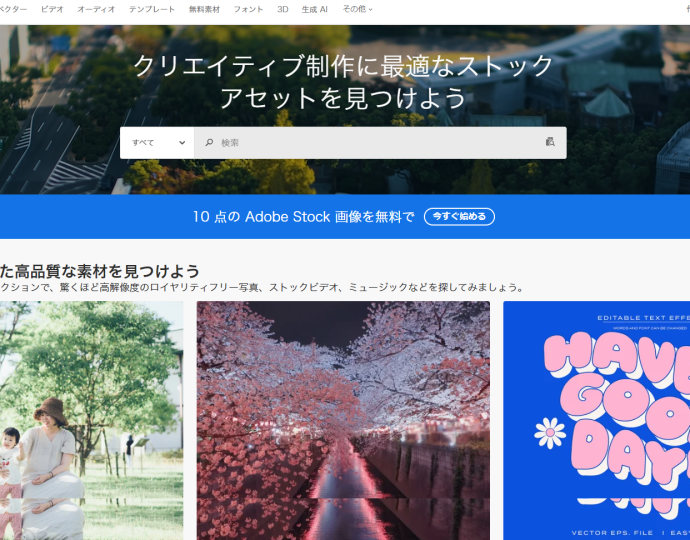The image size is (690, 540).
Task: Open the 無料素材 menu item
Action: (x=204, y=9)
